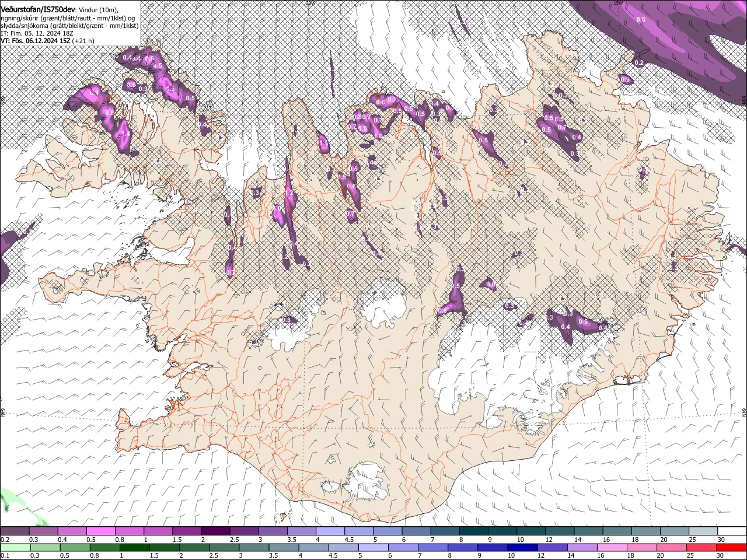Viewport: 747px width, 560px height.
Task: Click the '2.5' label on the upper scale
Action: pos(234,539)
